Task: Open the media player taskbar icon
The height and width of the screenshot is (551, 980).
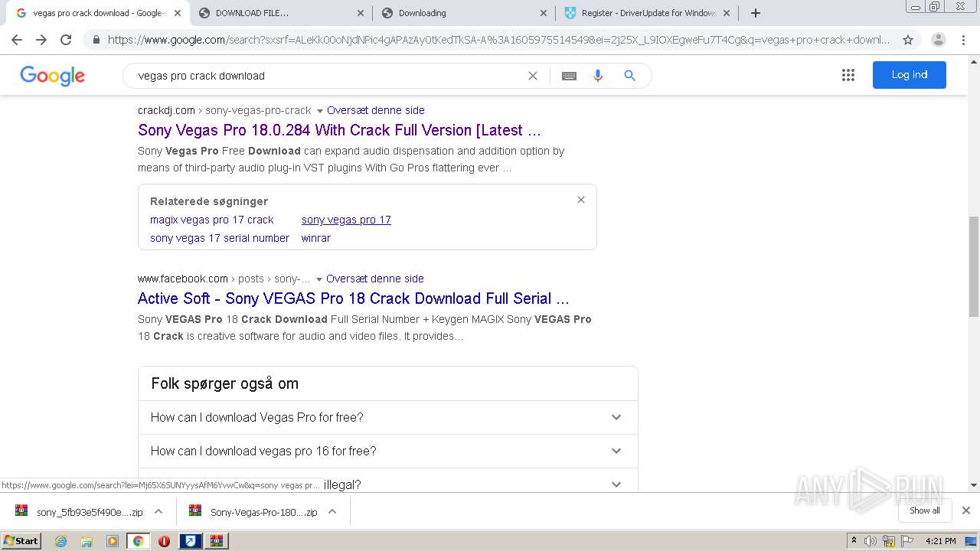Action: pos(113,541)
